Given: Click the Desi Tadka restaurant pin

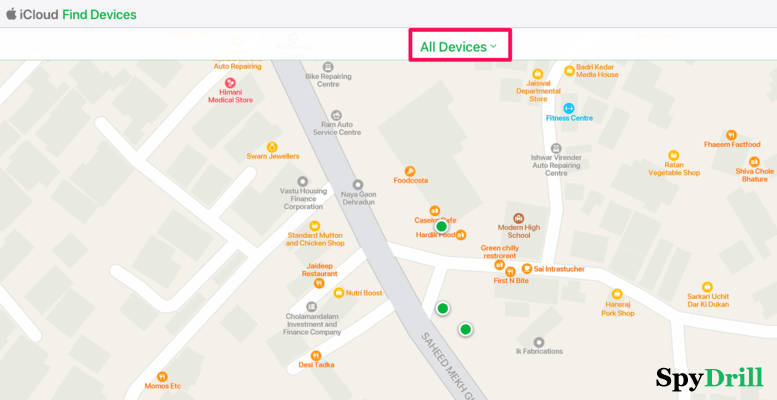Looking at the screenshot, I should point(316,355).
